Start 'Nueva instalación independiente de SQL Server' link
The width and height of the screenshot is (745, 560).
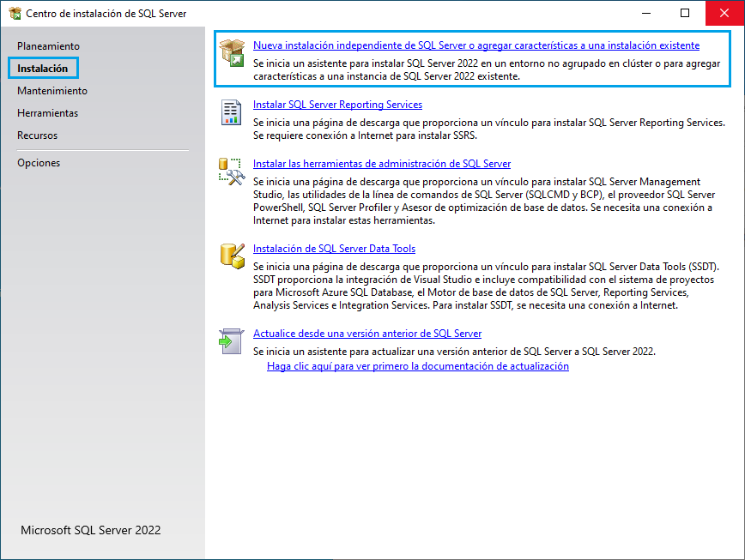pyautogui.click(x=475, y=45)
